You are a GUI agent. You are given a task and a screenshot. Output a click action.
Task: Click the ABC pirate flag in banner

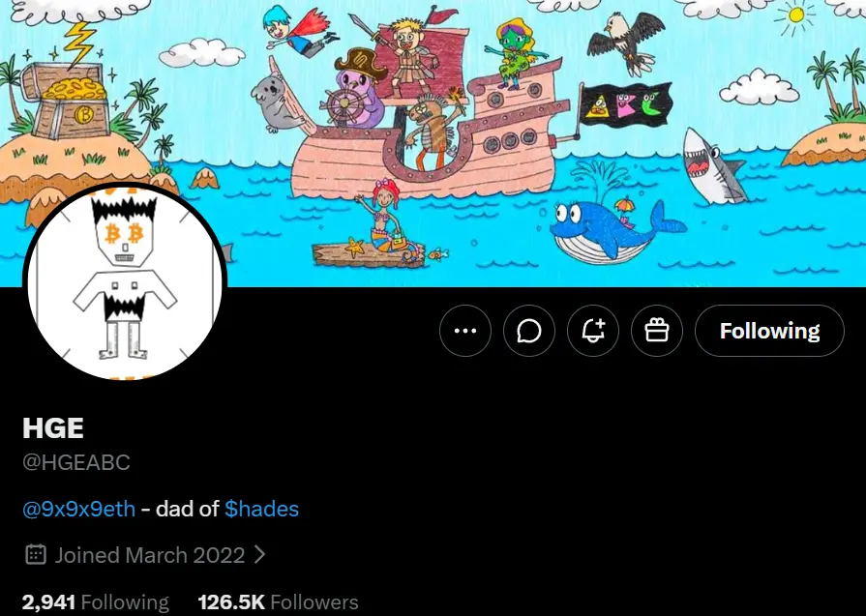(x=624, y=104)
